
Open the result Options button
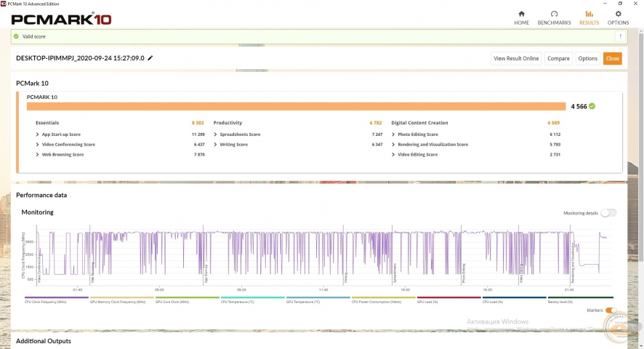[587, 58]
